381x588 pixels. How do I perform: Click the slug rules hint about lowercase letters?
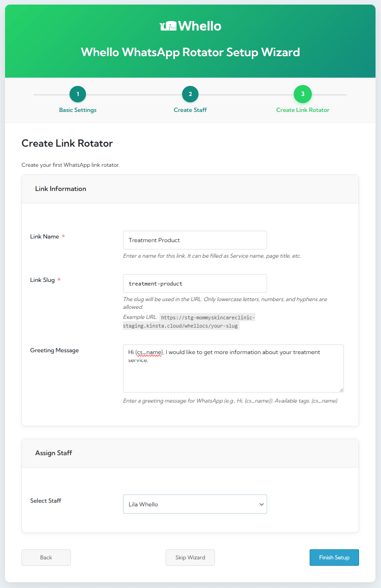point(225,303)
